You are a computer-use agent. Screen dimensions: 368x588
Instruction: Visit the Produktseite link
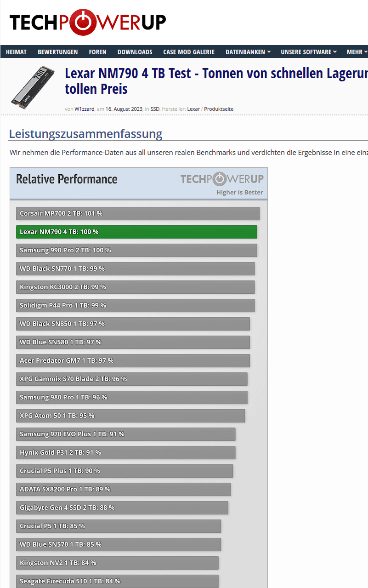219,109
